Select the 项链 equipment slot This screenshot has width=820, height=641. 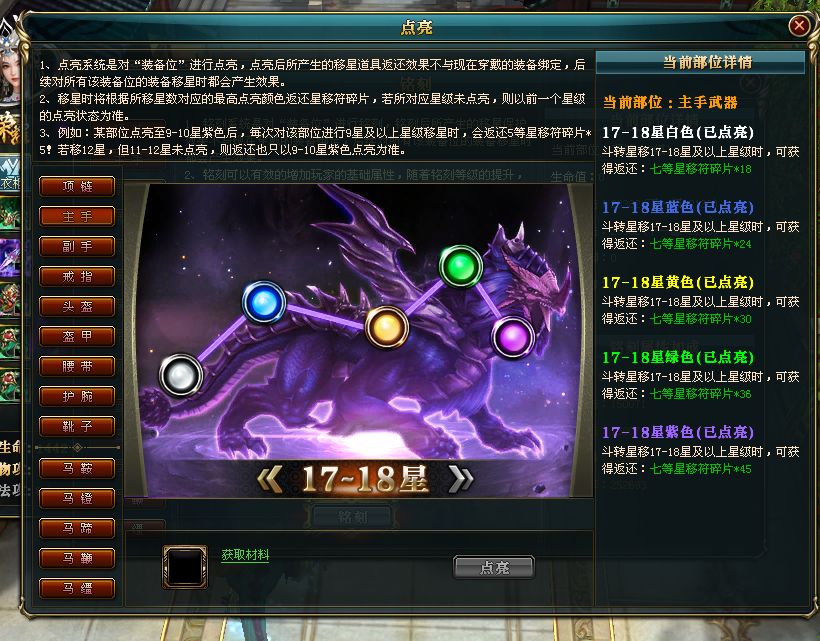77,187
